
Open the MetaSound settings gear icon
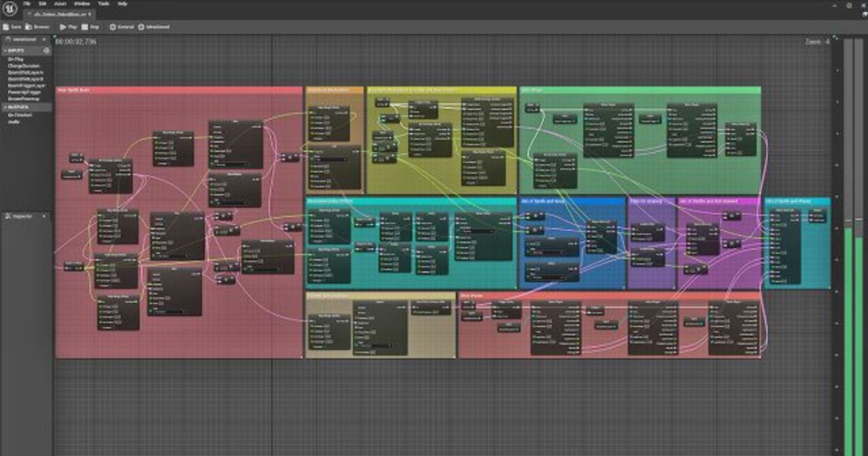pos(140,27)
